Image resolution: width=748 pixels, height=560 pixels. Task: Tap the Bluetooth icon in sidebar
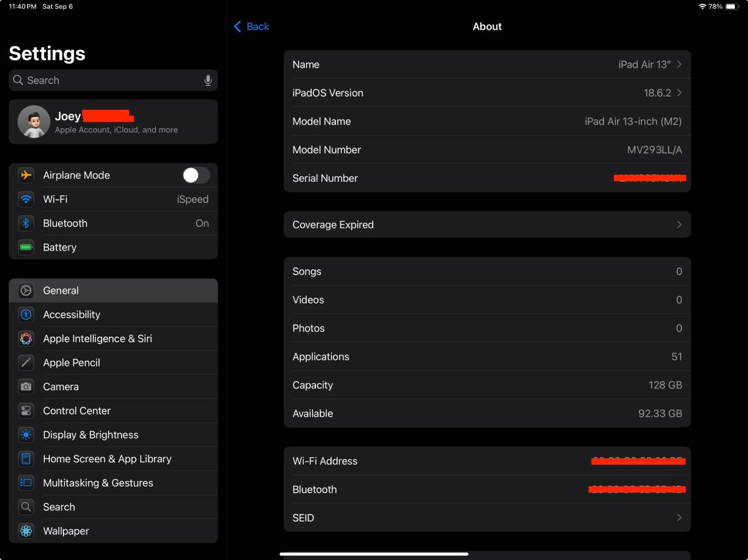point(26,224)
